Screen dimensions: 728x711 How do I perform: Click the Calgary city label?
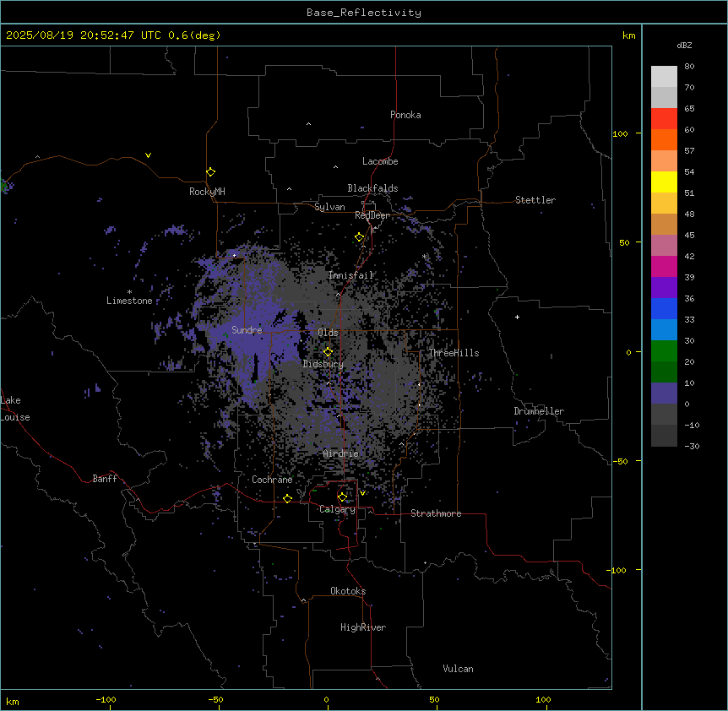[x=338, y=509]
